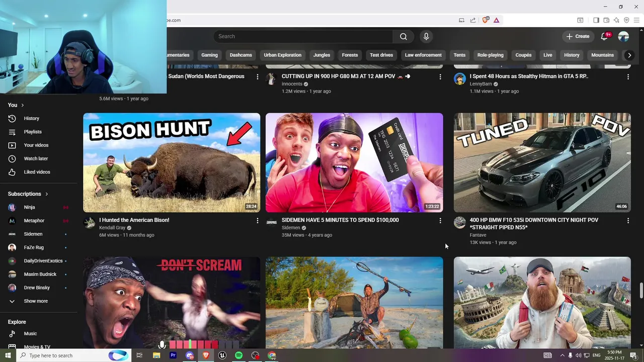The height and width of the screenshot is (362, 644).
Task: Click the install app icon in address bar
Action: coord(461,20)
